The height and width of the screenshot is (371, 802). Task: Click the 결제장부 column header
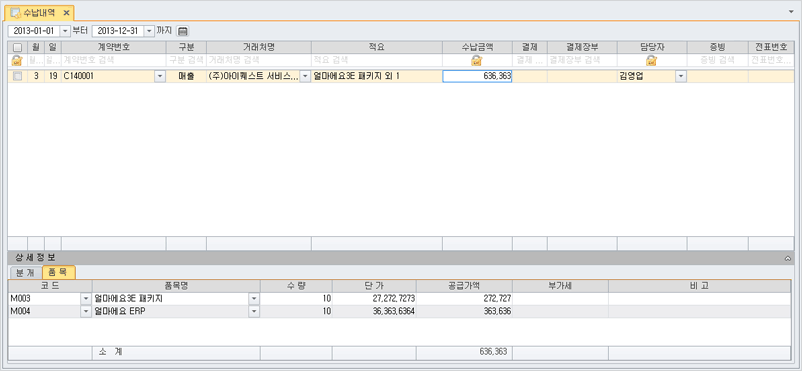[x=582, y=47]
